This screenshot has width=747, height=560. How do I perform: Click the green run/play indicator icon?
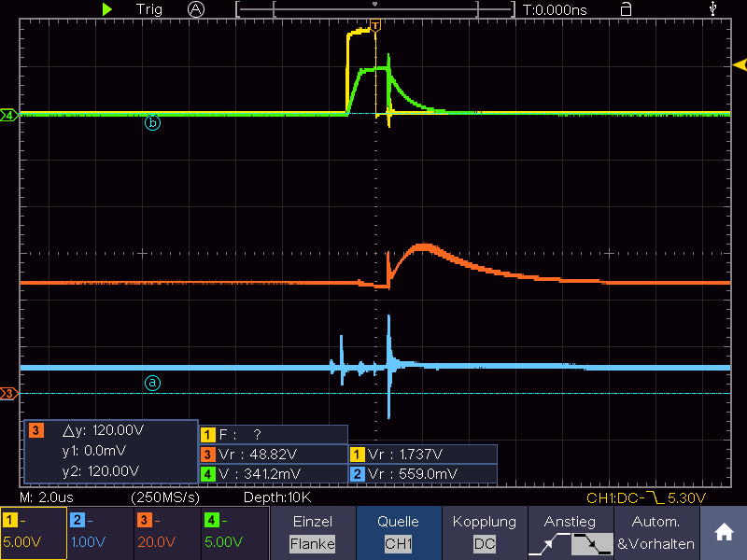click(x=107, y=9)
